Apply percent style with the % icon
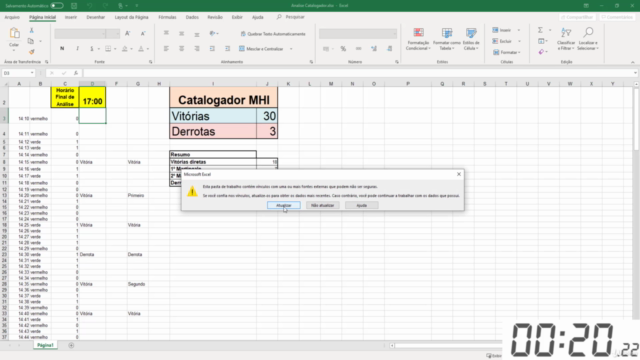Viewport: 640px width, 360px height. [343, 49]
